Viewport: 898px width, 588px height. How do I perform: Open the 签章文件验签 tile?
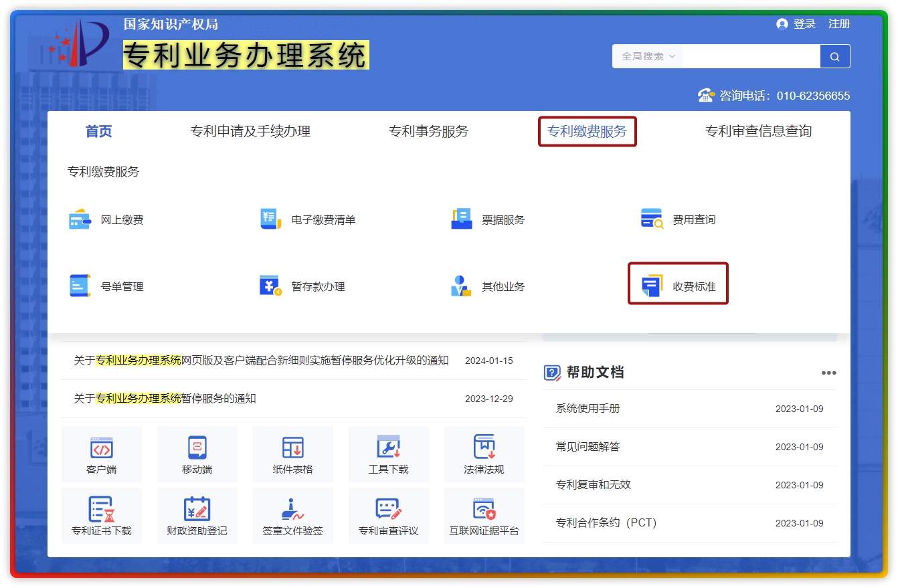coord(293,516)
